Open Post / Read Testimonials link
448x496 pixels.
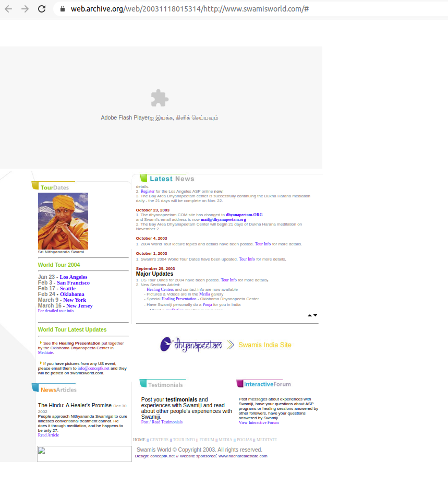162,422
